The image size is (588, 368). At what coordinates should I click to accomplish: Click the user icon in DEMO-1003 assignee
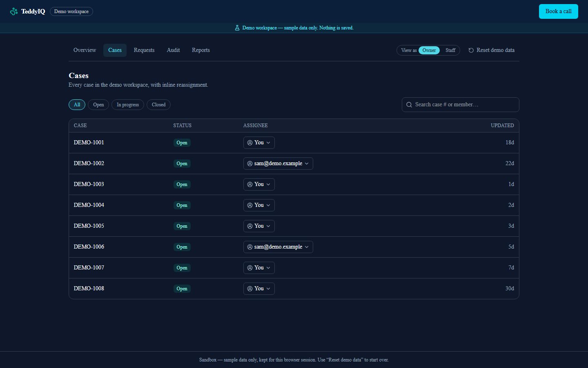(250, 184)
